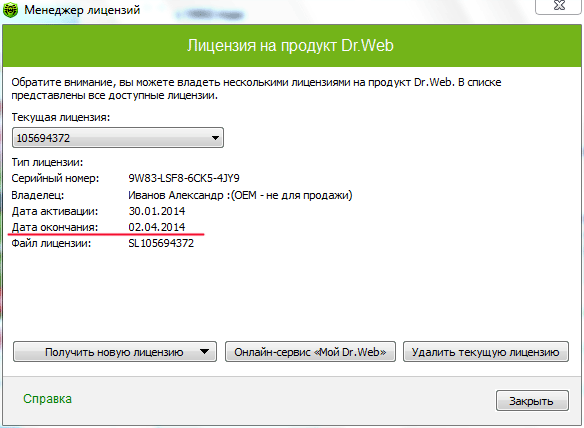The width and height of the screenshot is (584, 428).
Task: Click the Текущая лицензия label
Action: click(x=61, y=117)
